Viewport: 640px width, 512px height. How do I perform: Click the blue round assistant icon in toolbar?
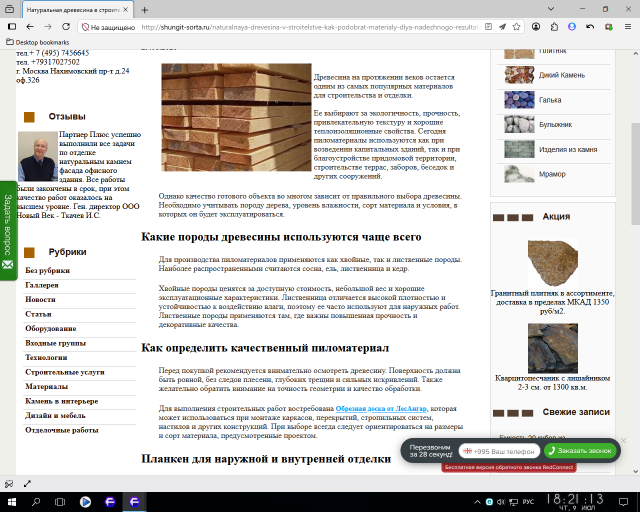tap(572, 27)
